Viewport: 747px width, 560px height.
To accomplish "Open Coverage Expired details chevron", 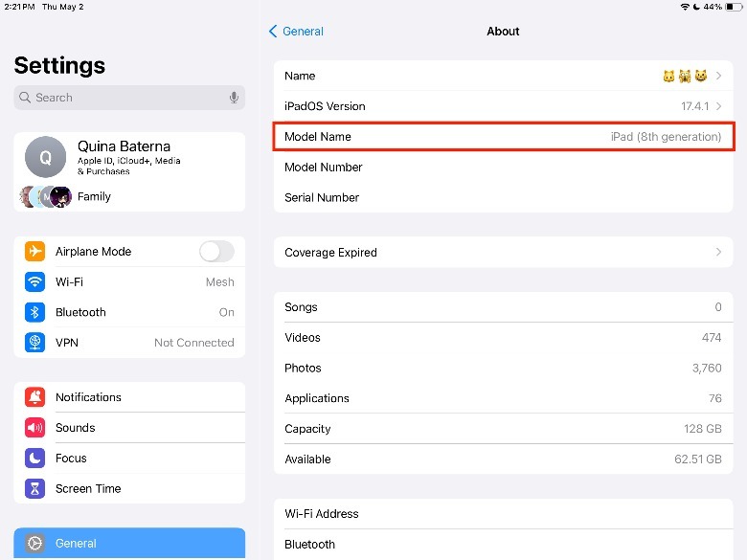I will 718,253.
